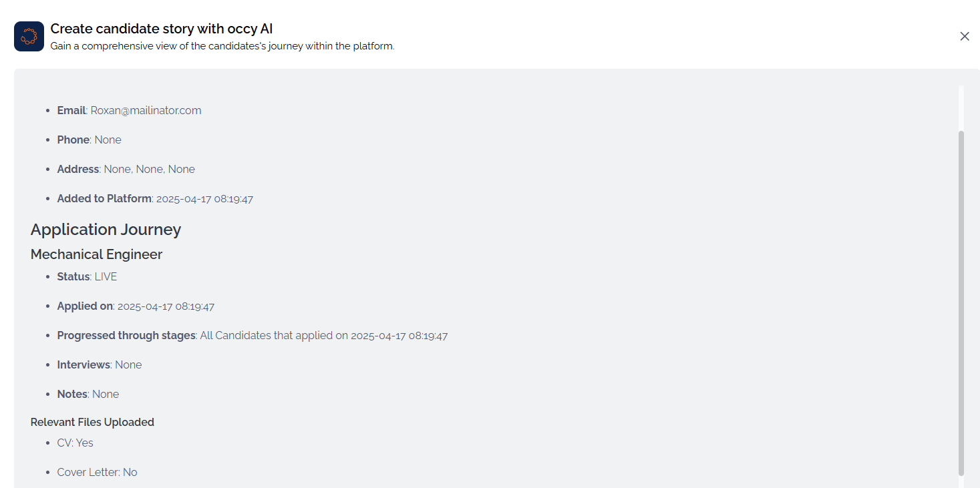Close the candidate story dialog
This screenshot has height=488, width=980.
pyautogui.click(x=964, y=36)
